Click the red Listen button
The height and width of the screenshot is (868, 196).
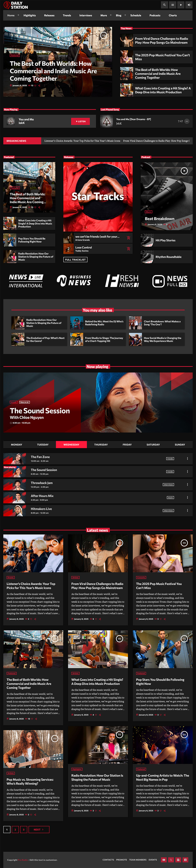(80, 121)
